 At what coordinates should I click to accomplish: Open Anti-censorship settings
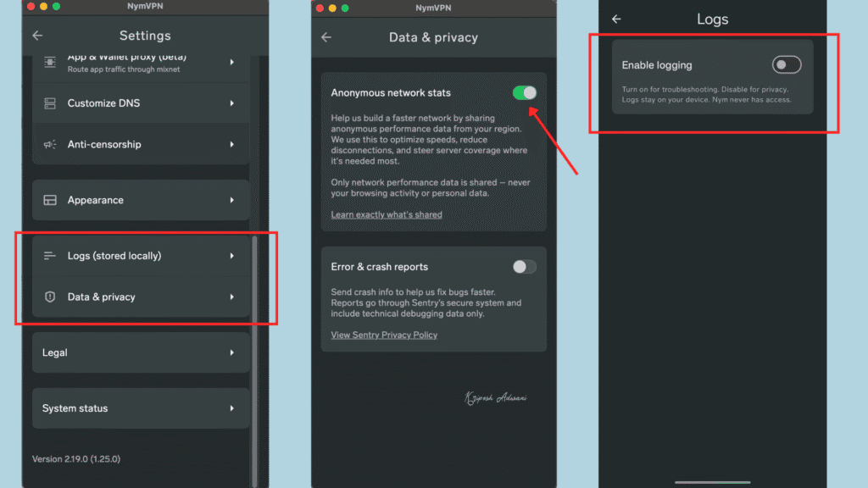[x=141, y=144]
